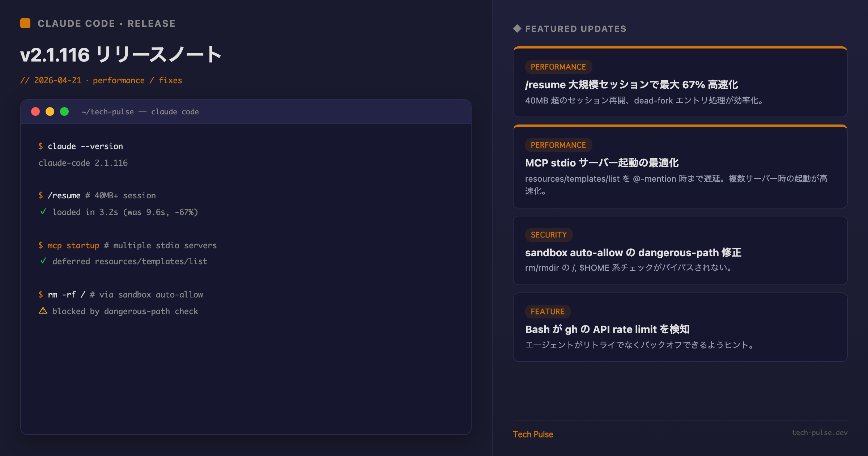Click the '// 2026-04-21 · performance / fixes' line
Image resolution: width=868 pixels, height=456 pixels.
coord(101,80)
